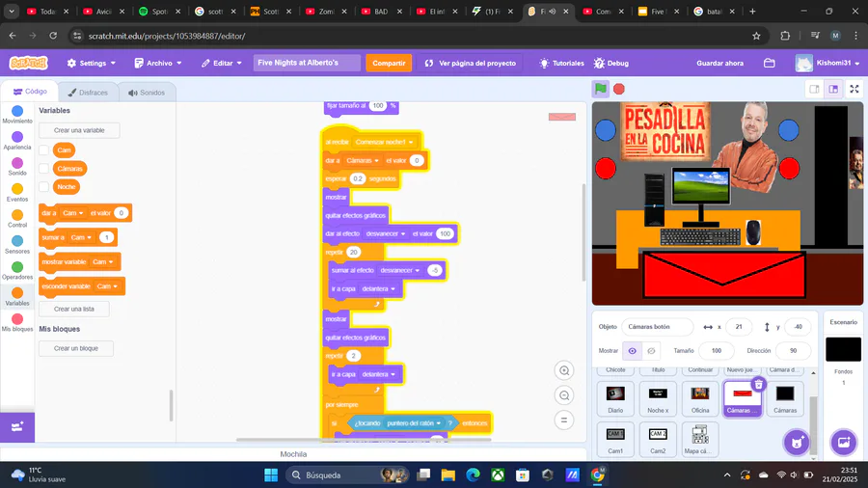Click Crear una lista button
Image resolution: width=868 pixels, height=488 pixels.
click(x=74, y=310)
